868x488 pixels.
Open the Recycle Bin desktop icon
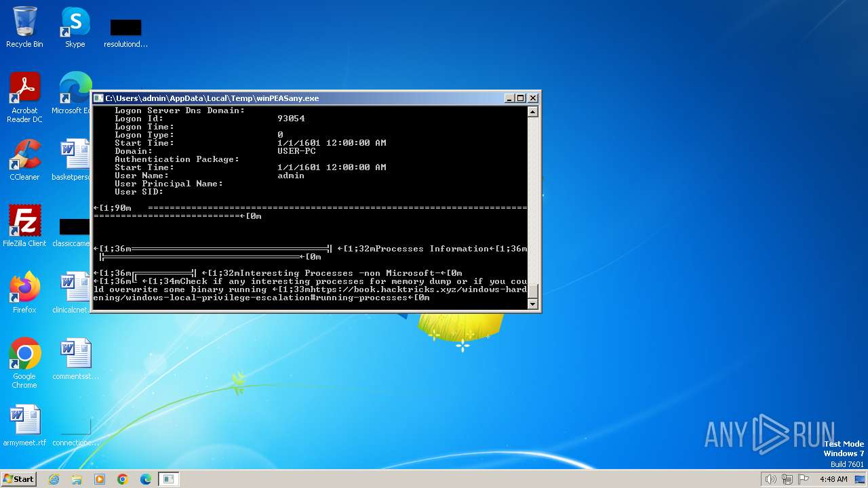point(24,27)
